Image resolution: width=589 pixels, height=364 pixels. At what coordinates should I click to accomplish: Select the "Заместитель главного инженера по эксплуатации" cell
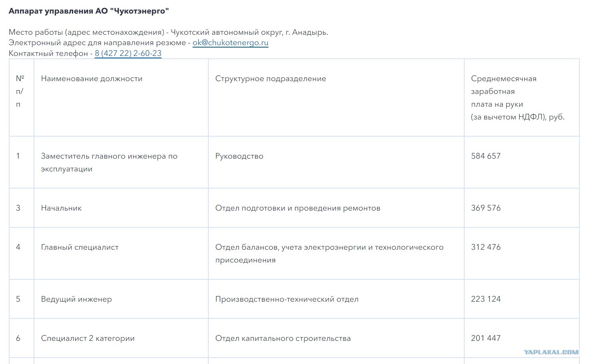(109, 162)
